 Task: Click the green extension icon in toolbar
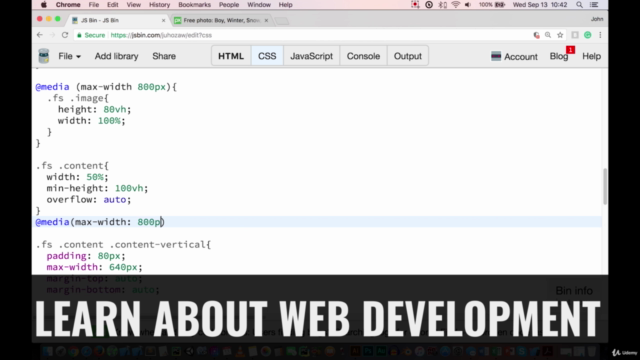(x=587, y=35)
